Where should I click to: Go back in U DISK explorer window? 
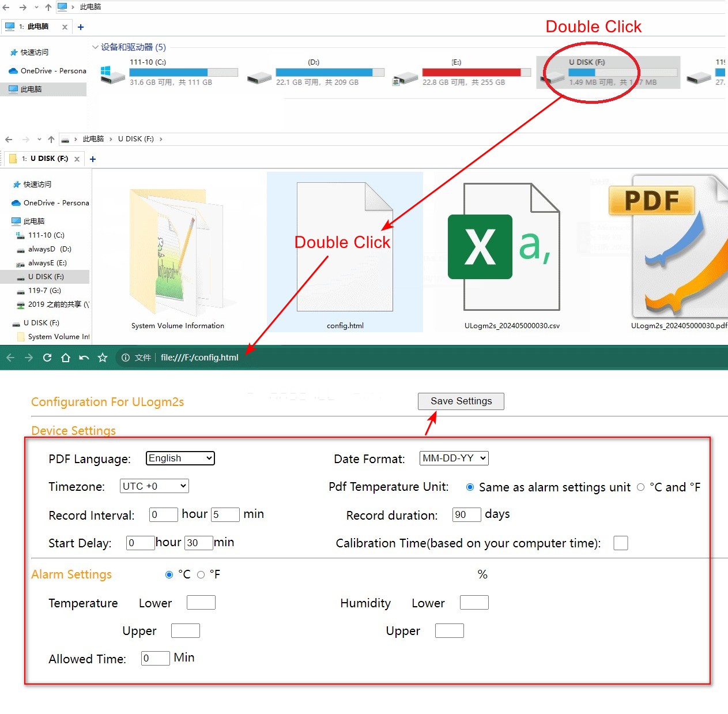[9, 140]
